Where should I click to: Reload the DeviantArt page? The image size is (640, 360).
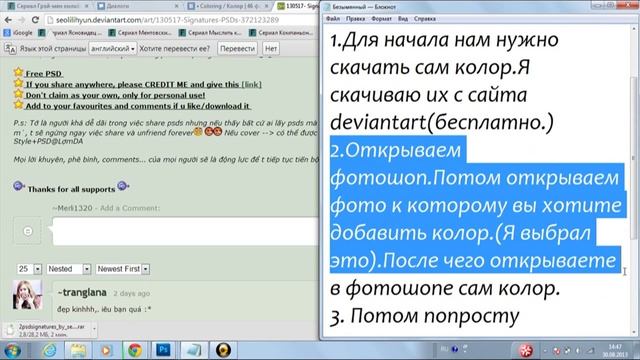(x=35, y=20)
